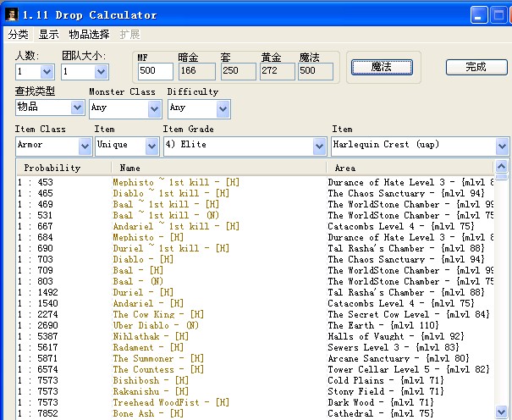Minimize the Drop Calculator window
Screen dimensions: 512x420
[x=479, y=15]
